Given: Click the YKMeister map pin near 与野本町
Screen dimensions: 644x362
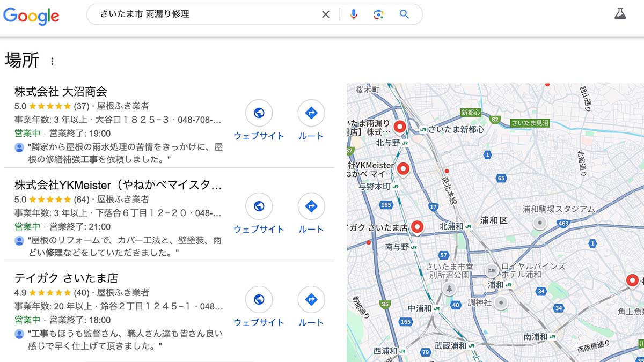Looking at the screenshot, I should (403, 169).
